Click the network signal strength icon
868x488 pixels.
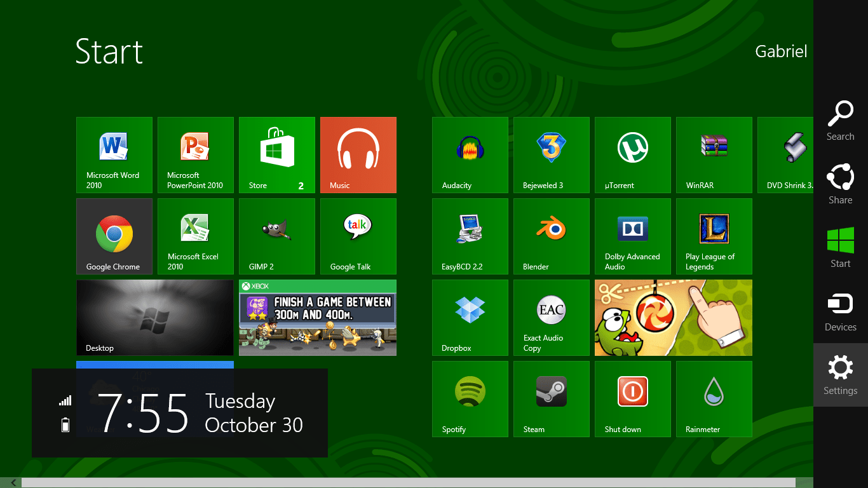coord(65,400)
